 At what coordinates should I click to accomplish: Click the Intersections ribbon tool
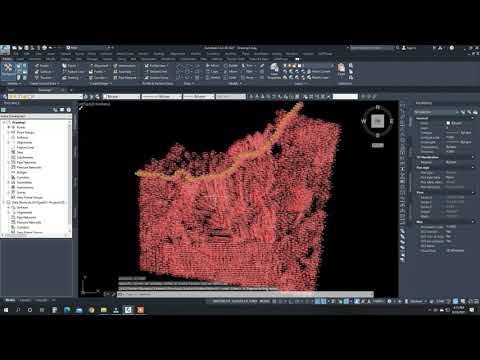[124, 66]
